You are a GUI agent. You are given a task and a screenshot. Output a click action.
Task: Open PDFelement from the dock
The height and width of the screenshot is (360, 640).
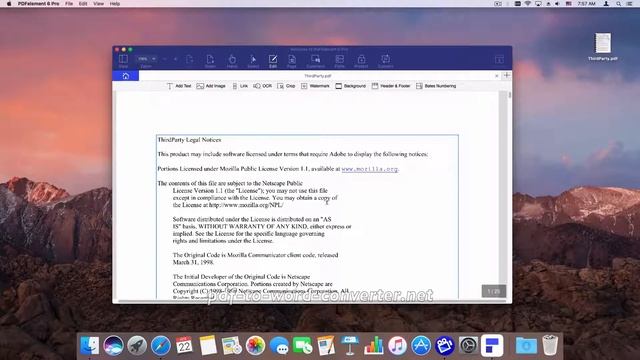[492, 345]
